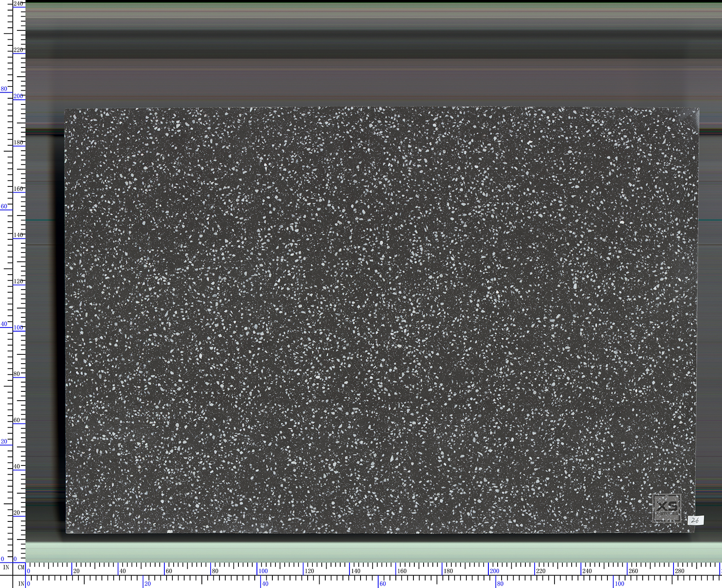This screenshot has height=588, width=722.
Task: Click 280 on the bottom centimeter ruler
Action: [679, 571]
